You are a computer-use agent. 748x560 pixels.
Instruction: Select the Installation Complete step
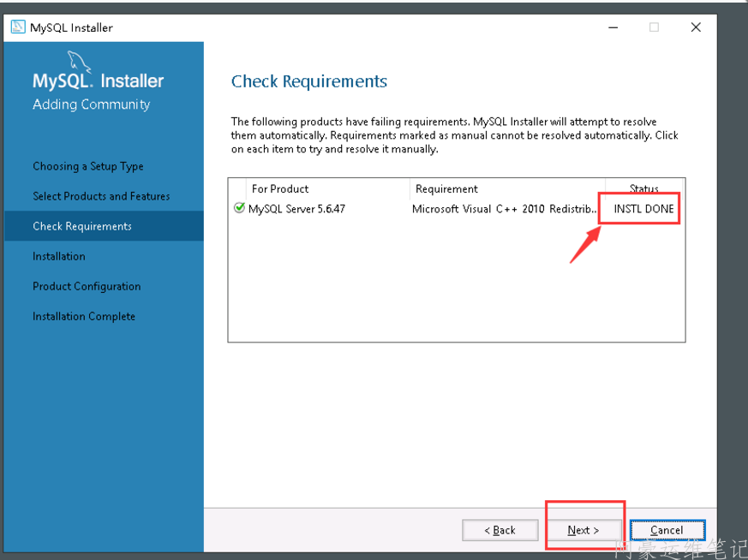coord(84,316)
